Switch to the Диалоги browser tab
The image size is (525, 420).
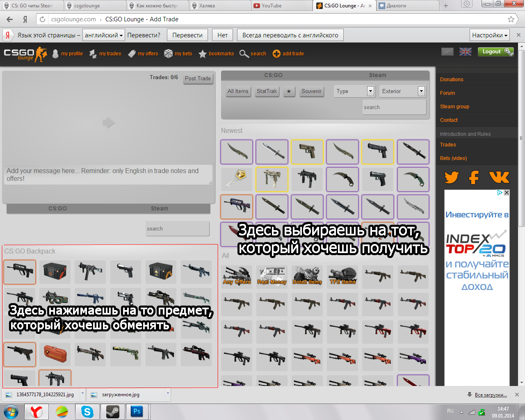(x=406, y=6)
